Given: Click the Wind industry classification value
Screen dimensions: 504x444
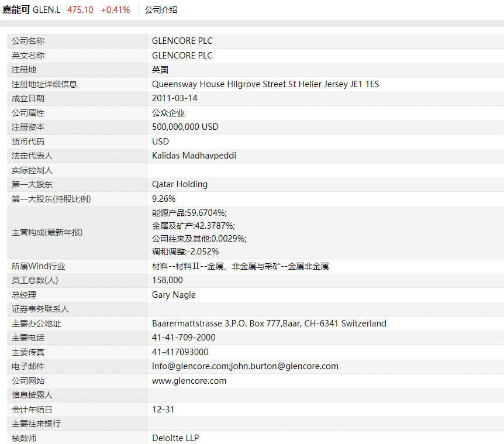Looking at the screenshot, I should (240, 266).
